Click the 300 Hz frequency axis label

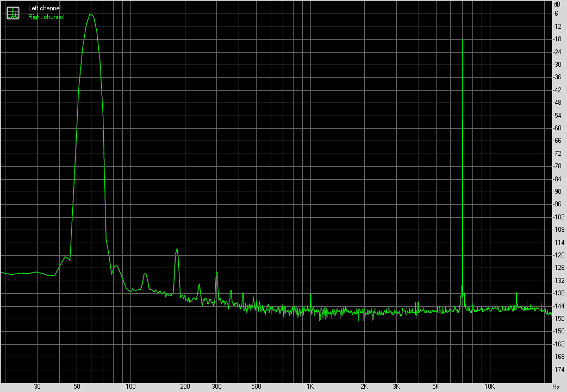(x=216, y=387)
